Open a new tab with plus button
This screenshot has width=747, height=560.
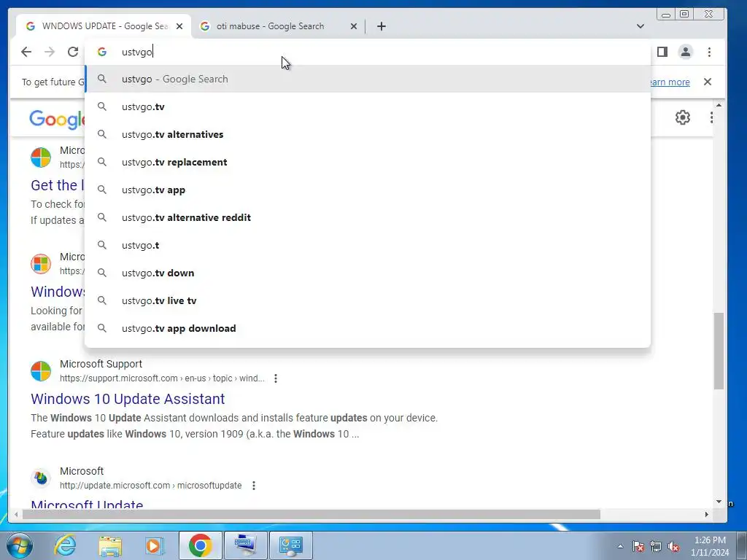[x=381, y=26]
